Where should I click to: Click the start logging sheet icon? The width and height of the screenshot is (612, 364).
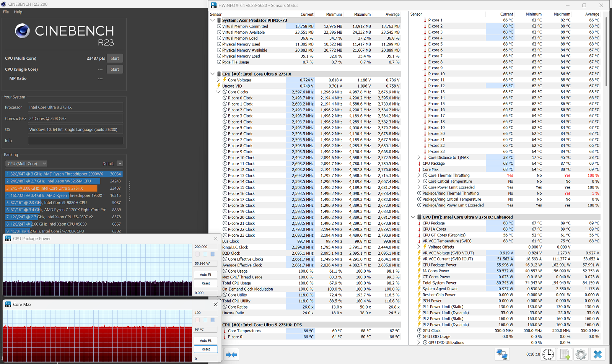[565, 354]
